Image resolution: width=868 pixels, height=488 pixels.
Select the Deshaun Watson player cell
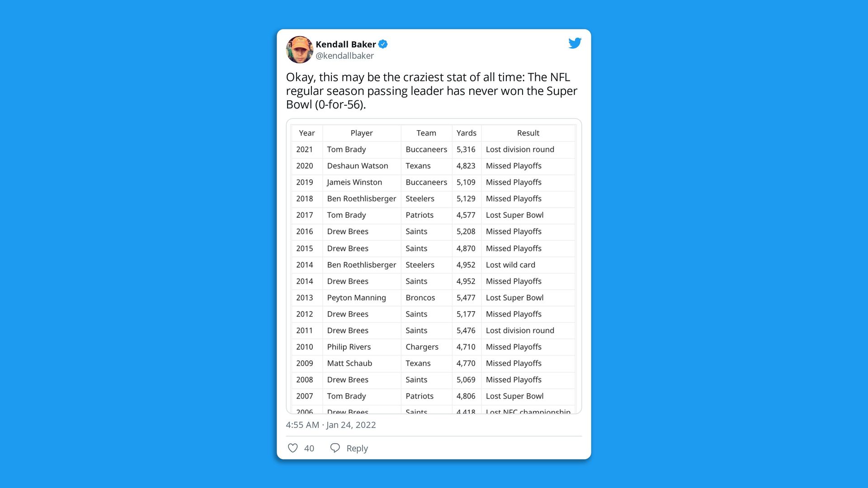click(x=358, y=166)
